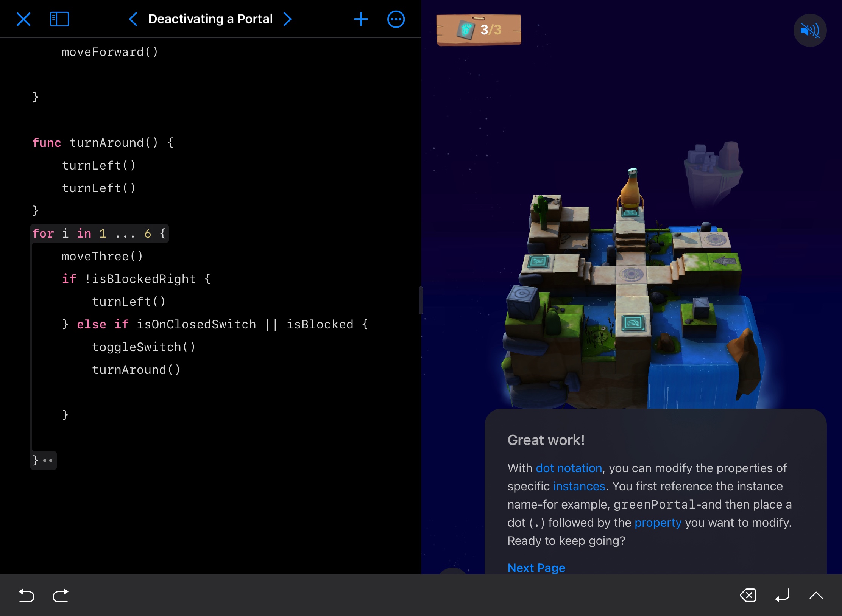Unmute sound with the speaker icon

pos(809,30)
